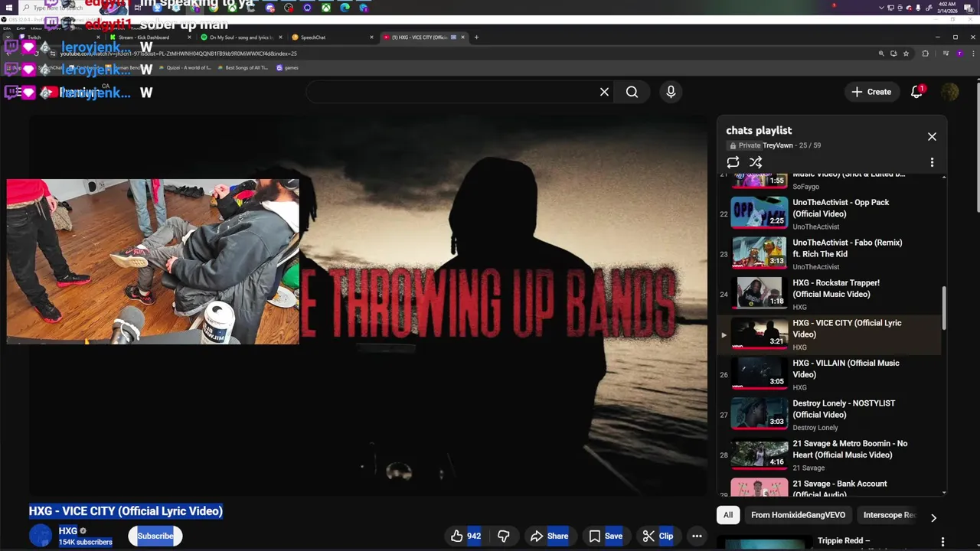Click the zoom magnifier icon in address bar

click(x=881, y=54)
